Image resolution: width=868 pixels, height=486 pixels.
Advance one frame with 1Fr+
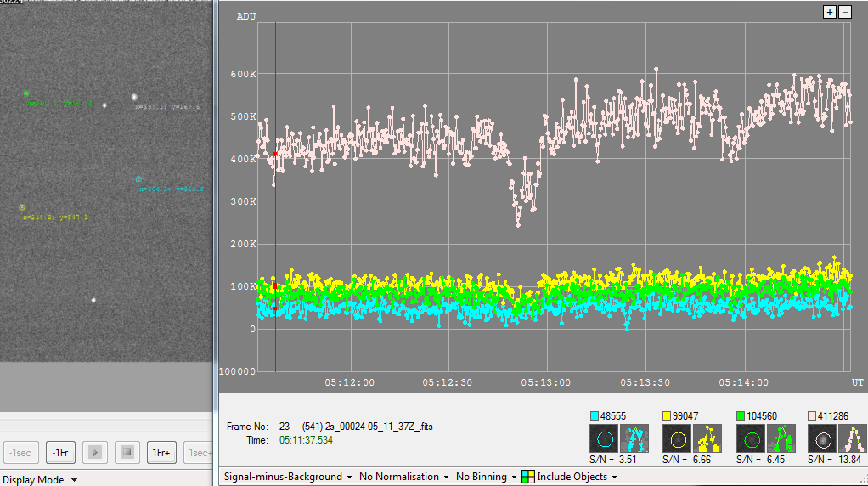161,452
